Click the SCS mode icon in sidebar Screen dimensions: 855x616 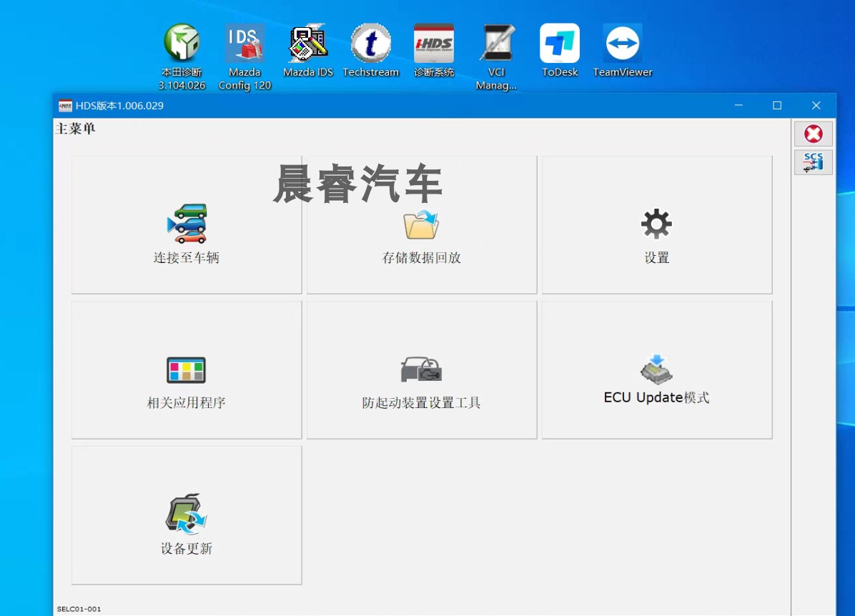pos(813,162)
